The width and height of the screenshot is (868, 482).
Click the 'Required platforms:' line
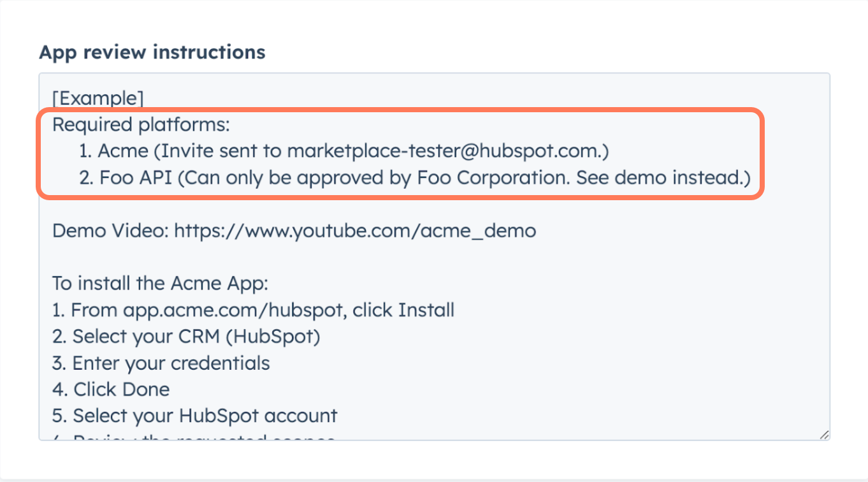(x=141, y=125)
